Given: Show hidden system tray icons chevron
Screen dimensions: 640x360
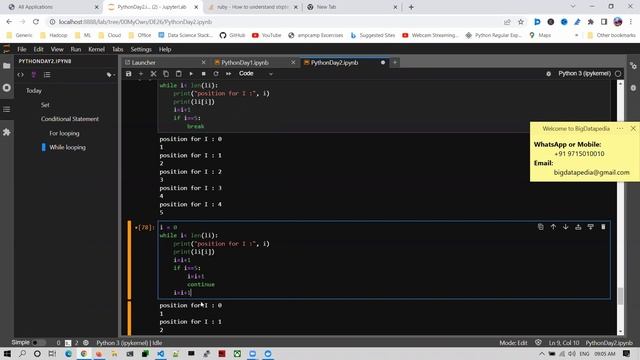Looking at the screenshot, I should pyautogui.click(x=542, y=354).
